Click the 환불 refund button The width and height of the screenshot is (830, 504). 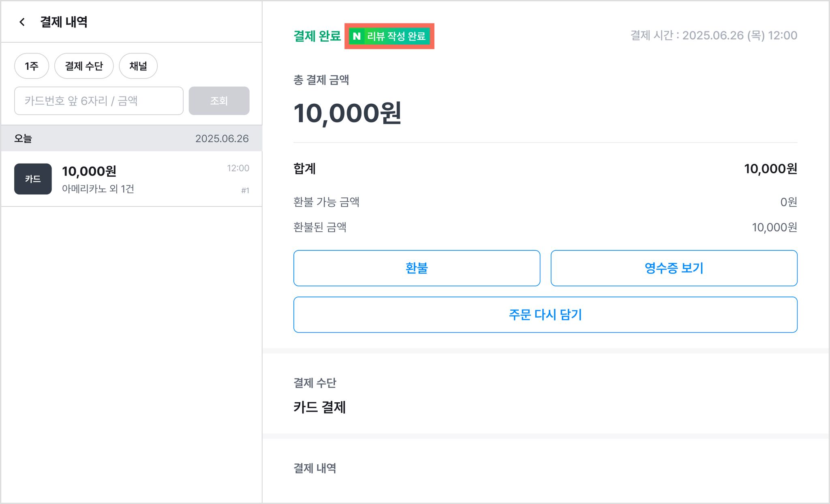417,268
